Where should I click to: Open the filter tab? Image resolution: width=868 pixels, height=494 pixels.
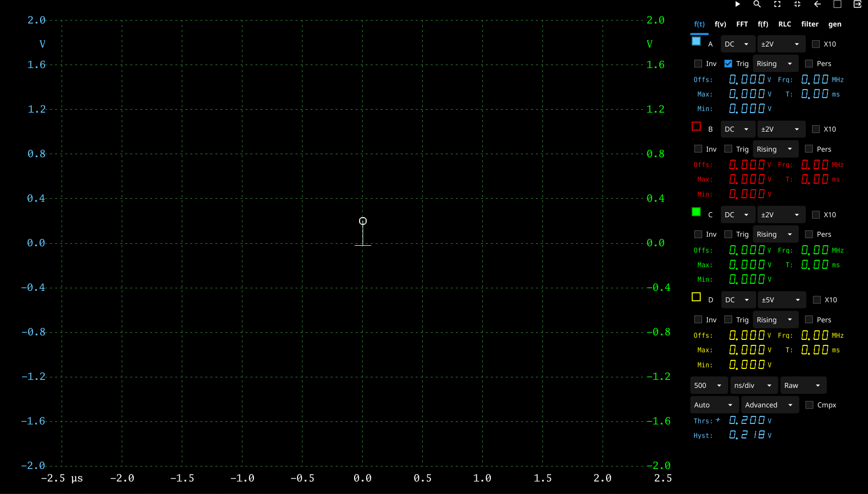pyautogui.click(x=810, y=24)
